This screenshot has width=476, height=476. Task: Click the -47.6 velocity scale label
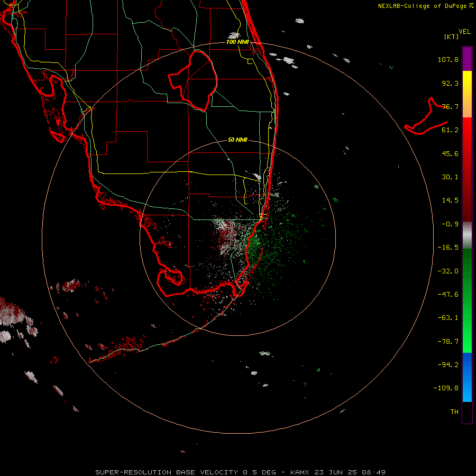(x=448, y=295)
